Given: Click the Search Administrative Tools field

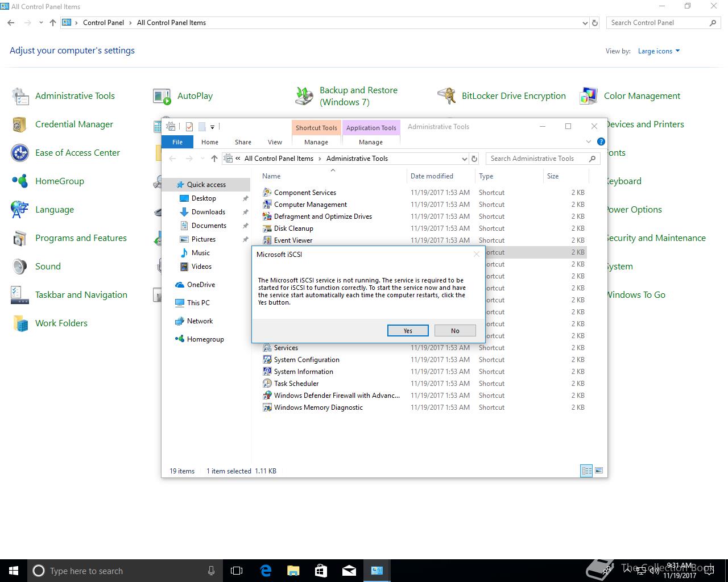Looking at the screenshot, I should (x=543, y=159).
